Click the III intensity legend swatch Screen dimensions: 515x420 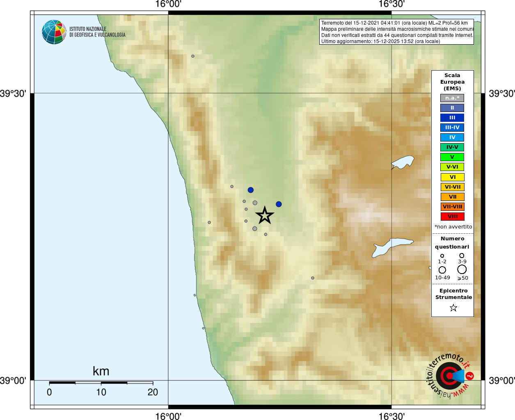pyautogui.click(x=452, y=118)
